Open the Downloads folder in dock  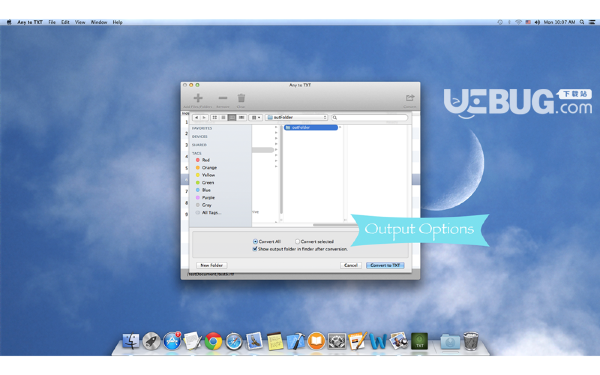[450, 341]
